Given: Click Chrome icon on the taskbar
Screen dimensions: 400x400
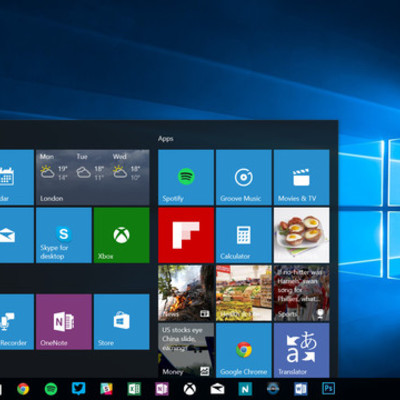Looking at the screenshot, I should coord(23,389).
